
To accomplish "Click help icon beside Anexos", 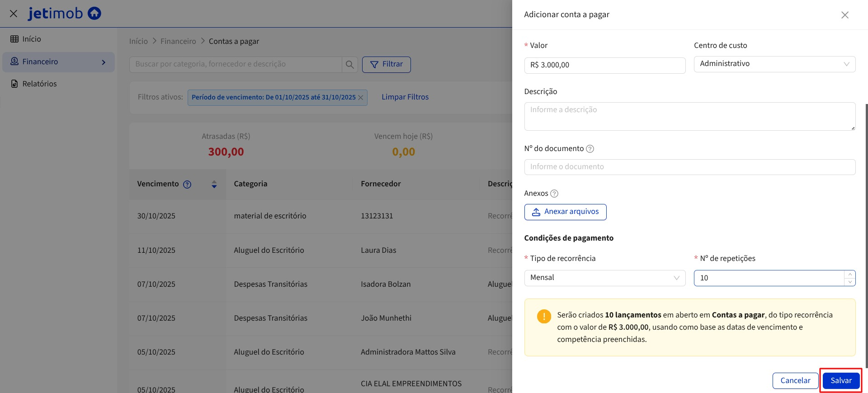I will click(x=554, y=194).
